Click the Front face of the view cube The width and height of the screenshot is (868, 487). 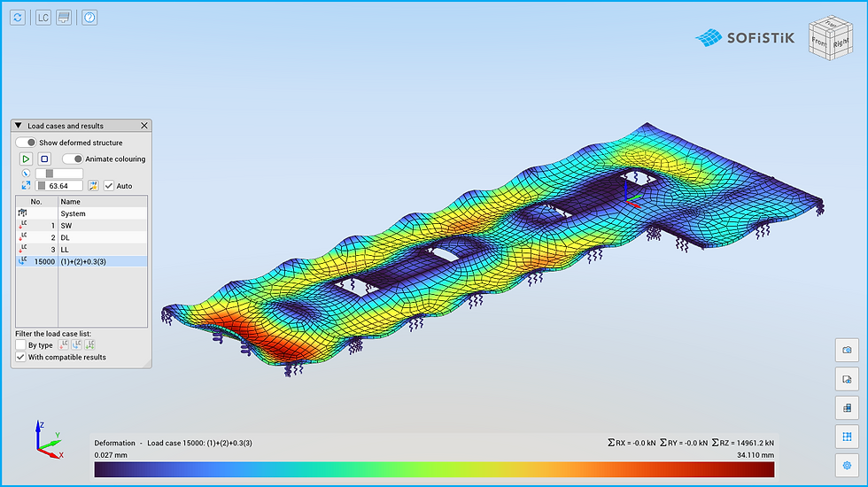point(818,43)
